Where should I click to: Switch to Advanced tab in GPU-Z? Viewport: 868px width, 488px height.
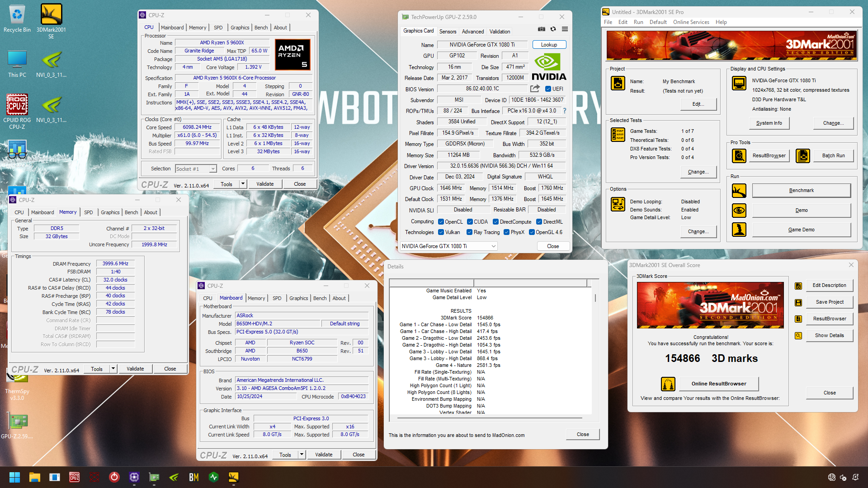pyautogui.click(x=473, y=32)
